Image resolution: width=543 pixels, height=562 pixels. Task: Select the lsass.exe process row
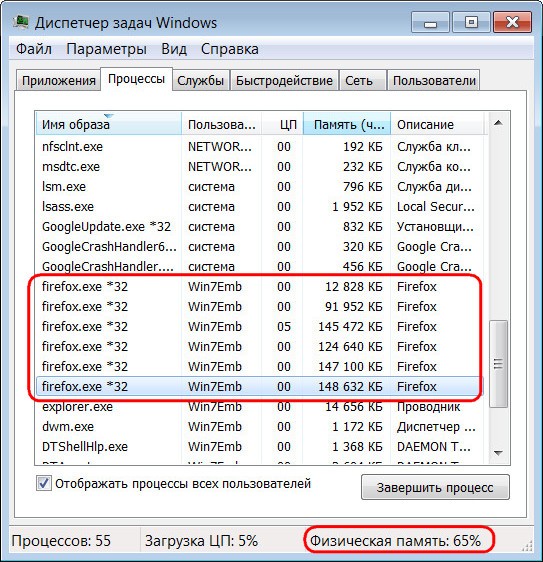point(259,207)
